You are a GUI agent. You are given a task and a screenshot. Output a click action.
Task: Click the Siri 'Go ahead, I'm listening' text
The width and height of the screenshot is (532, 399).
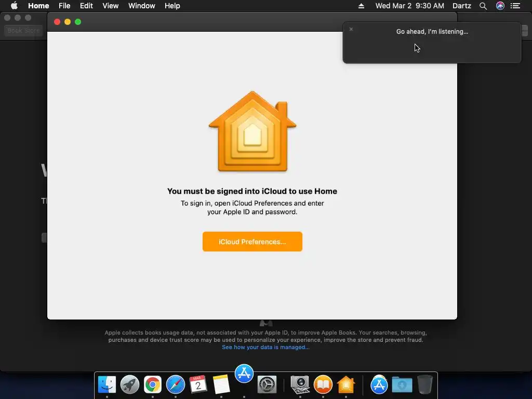click(432, 32)
